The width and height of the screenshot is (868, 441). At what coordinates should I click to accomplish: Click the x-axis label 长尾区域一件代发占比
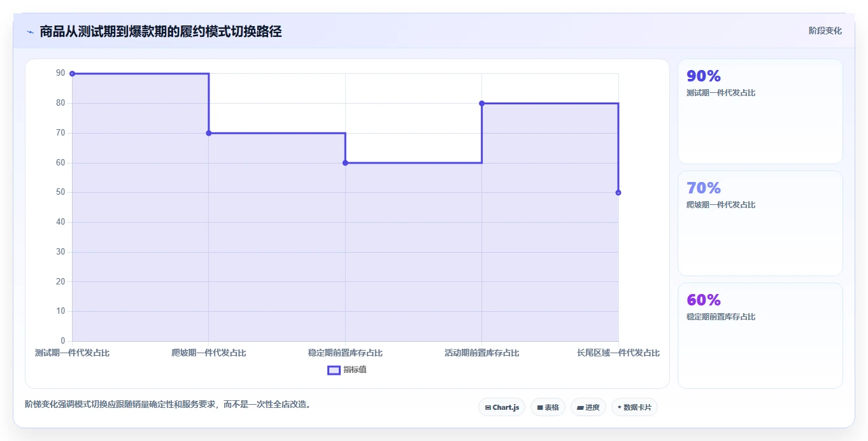pyautogui.click(x=618, y=353)
